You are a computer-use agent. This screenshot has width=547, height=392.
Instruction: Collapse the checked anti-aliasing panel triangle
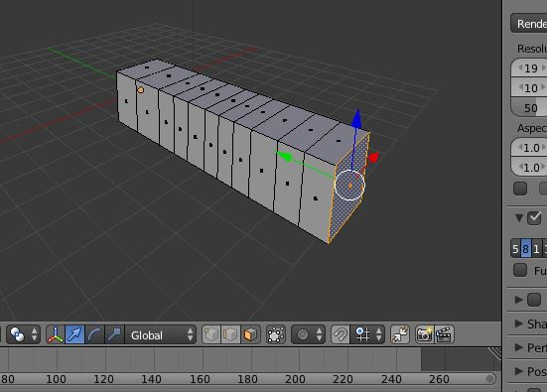pos(519,218)
